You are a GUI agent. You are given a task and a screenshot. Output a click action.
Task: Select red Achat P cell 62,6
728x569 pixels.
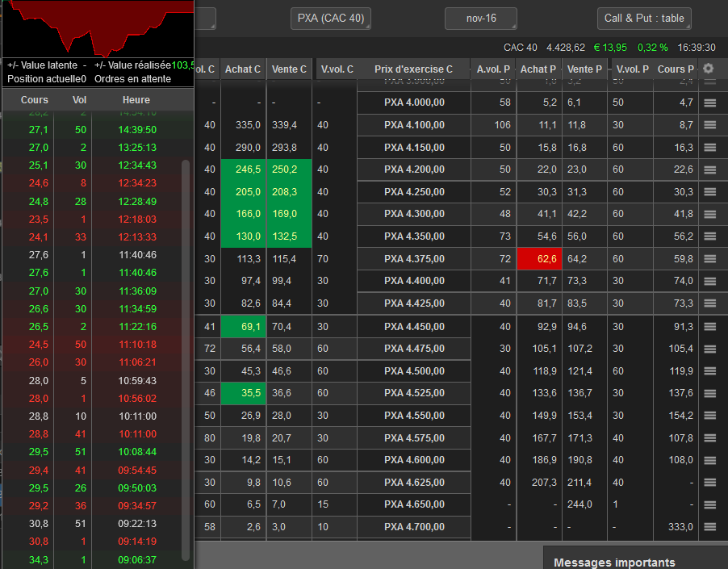click(539, 258)
